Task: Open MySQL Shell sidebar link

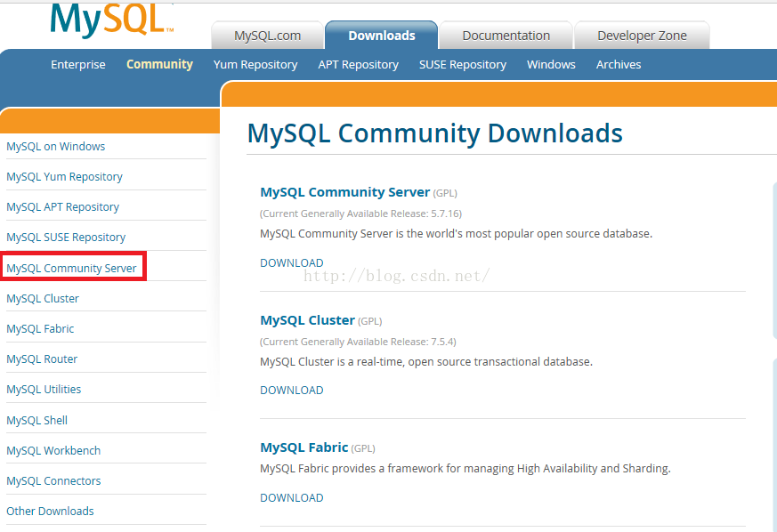Action: point(36,421)
